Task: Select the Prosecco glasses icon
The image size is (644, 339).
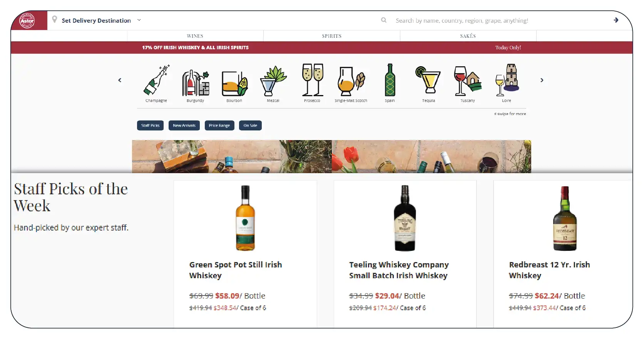Action: [x=313, y=80]
